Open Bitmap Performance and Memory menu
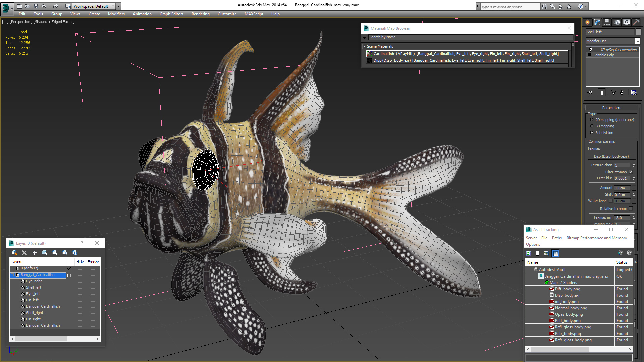 (x=596, y=238)
